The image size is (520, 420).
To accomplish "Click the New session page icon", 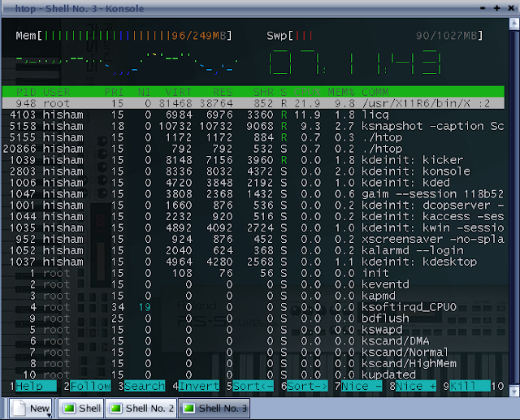I will pyautogui.click(x=19, y=408).
